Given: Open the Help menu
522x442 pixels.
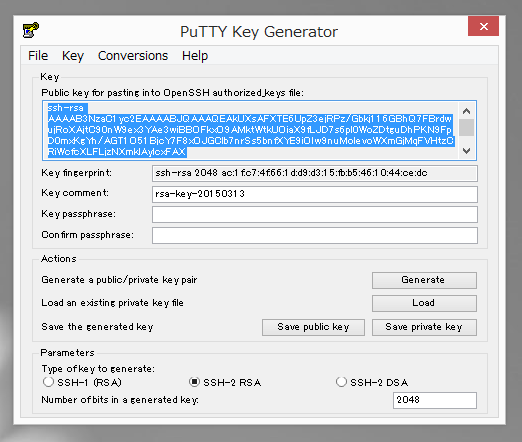Looking at the screenshot, I should coord(195,56).
